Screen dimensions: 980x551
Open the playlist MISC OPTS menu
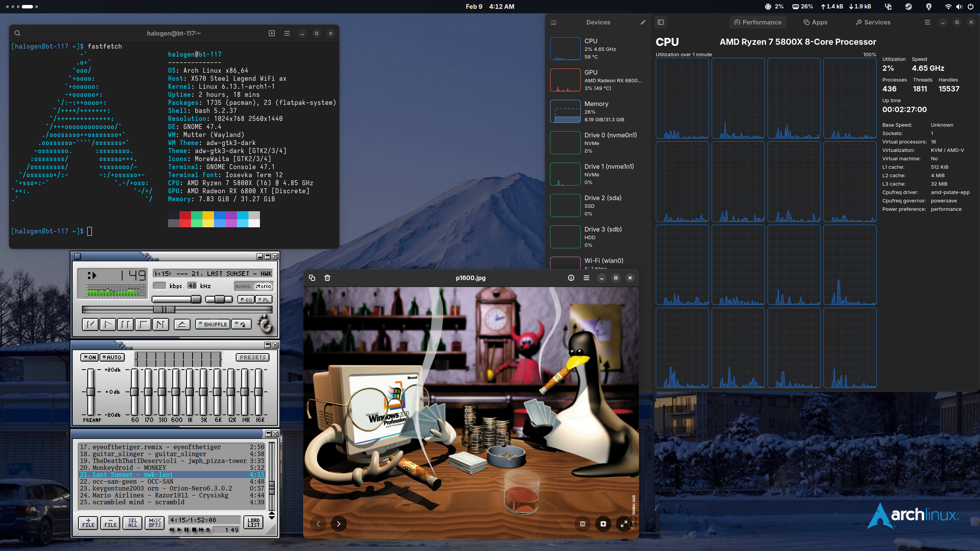tap(155, 523)
